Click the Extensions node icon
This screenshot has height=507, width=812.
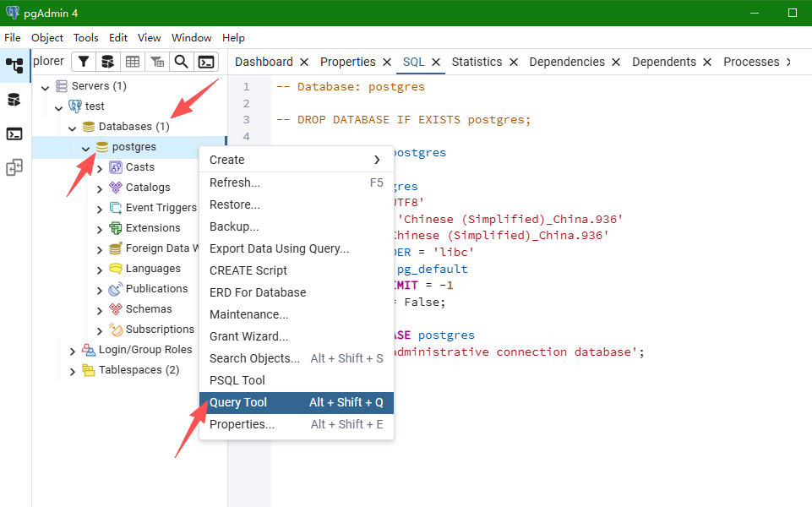click(x=116, y=228)
